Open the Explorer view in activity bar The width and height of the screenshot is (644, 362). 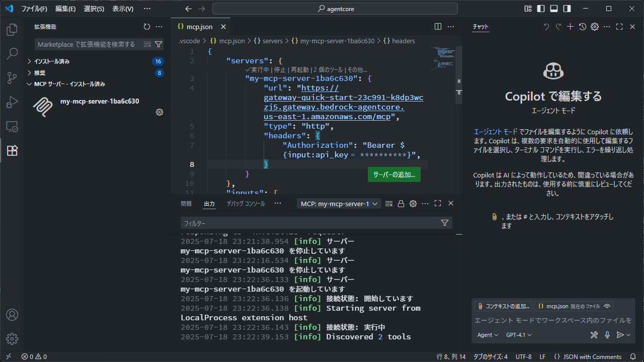12,30
